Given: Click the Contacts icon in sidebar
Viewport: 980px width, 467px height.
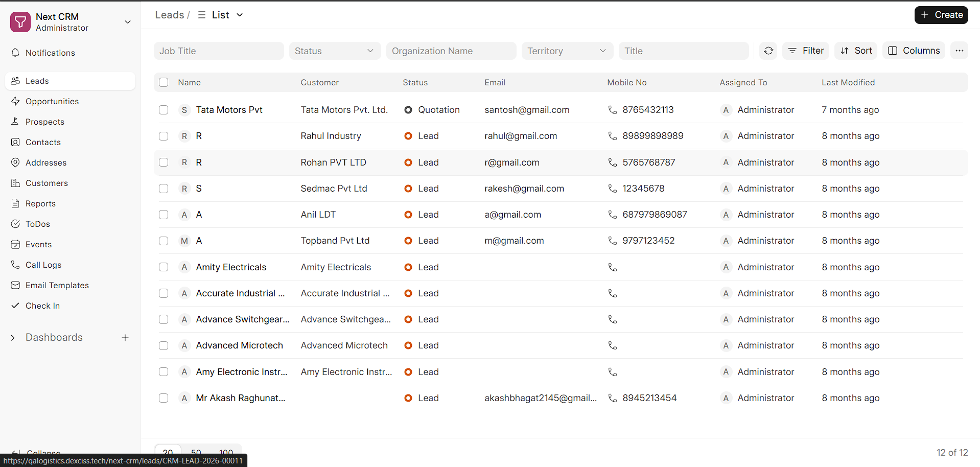Looking at the screenshot, I should point(15,142).
